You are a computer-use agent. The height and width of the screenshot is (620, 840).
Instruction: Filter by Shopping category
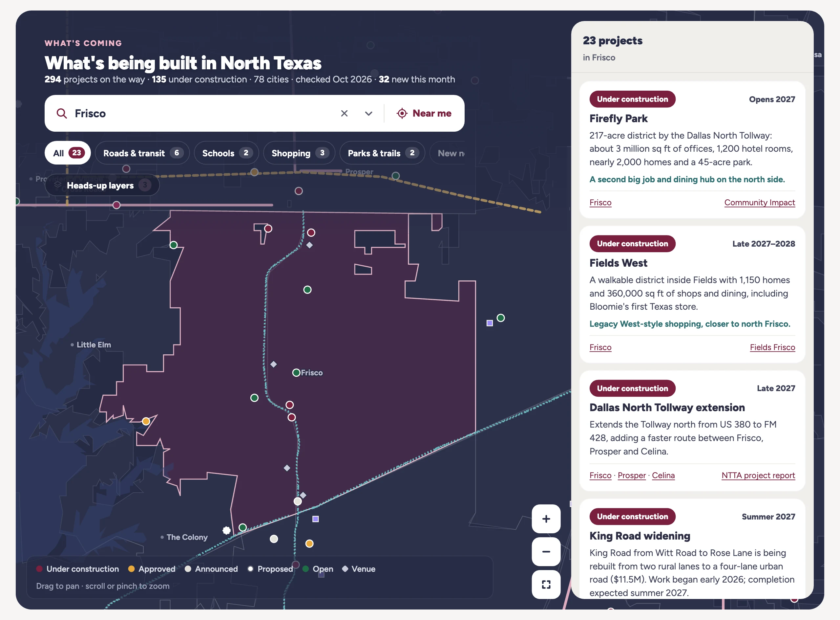point(299,153)
